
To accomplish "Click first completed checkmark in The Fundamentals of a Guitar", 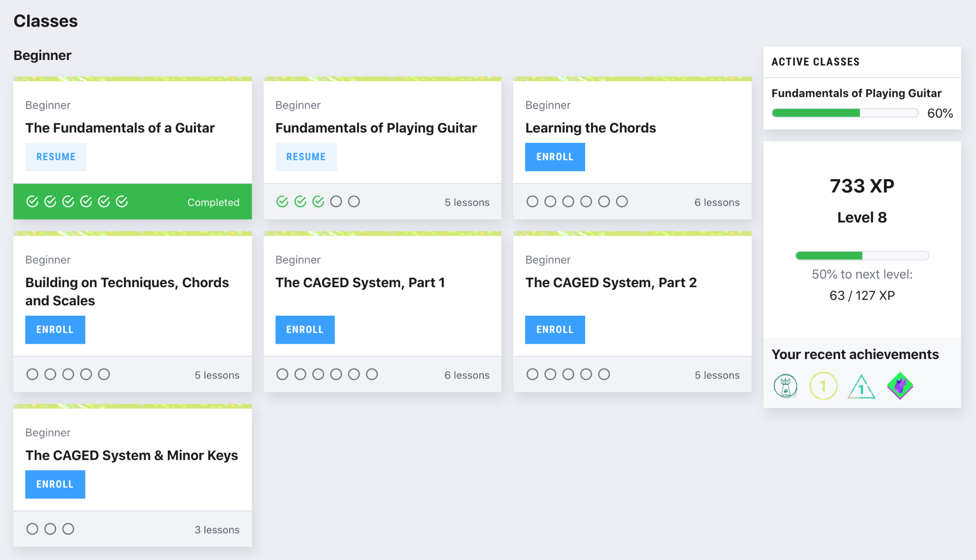I will coord(32,201).
